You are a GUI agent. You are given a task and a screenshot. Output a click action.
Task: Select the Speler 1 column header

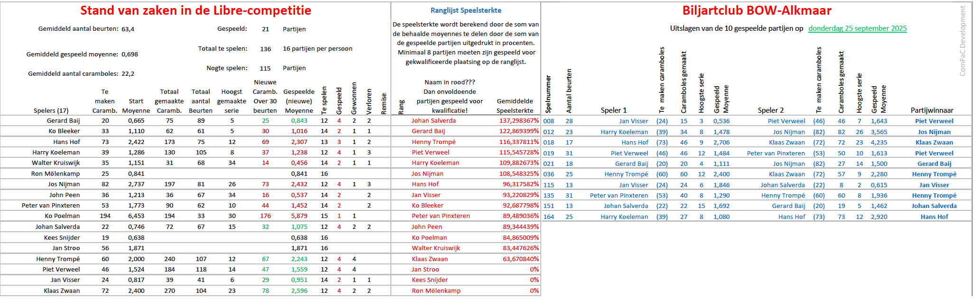613,110
